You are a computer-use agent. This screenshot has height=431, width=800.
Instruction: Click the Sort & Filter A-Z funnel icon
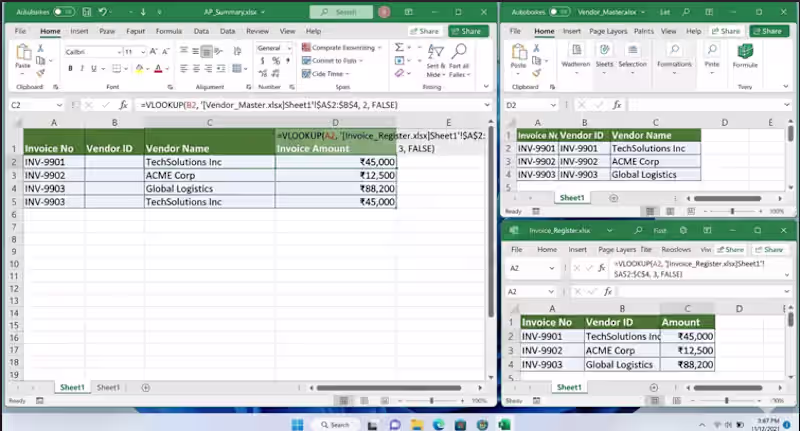[436, 52]
